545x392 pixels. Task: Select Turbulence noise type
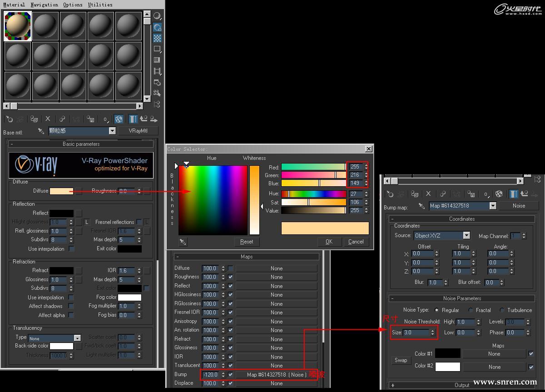click(x=502, y=310)
